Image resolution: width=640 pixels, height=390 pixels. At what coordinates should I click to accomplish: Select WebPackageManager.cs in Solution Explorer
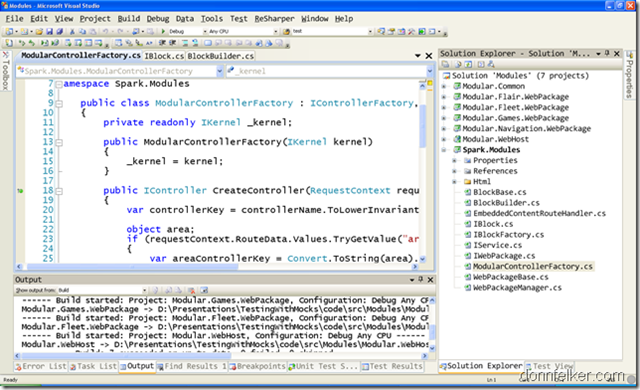tap(517, 288)
